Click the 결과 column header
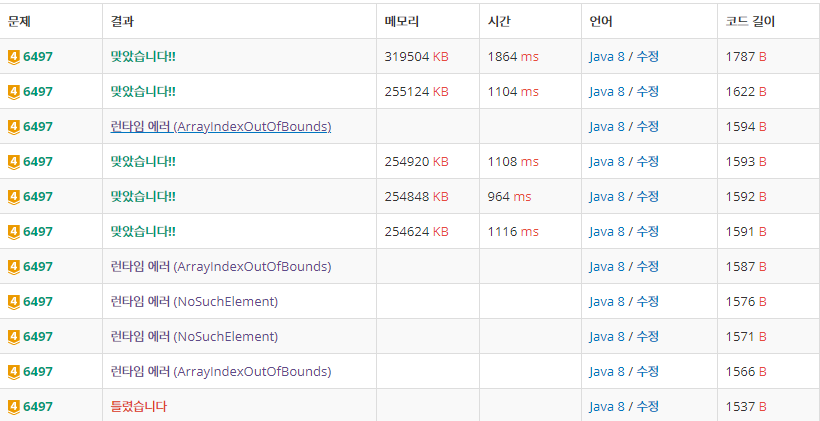The image size is (820, 421). pos(122,21)
